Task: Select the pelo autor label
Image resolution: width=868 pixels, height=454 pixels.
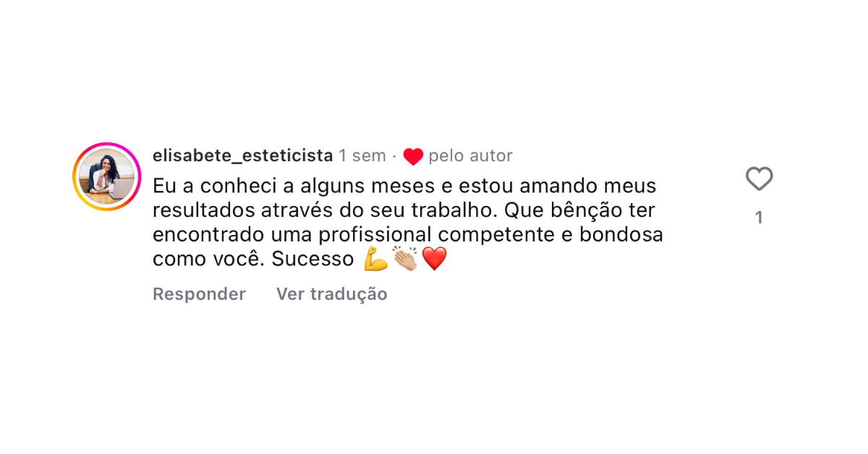Action: click(x=470, y=155)
